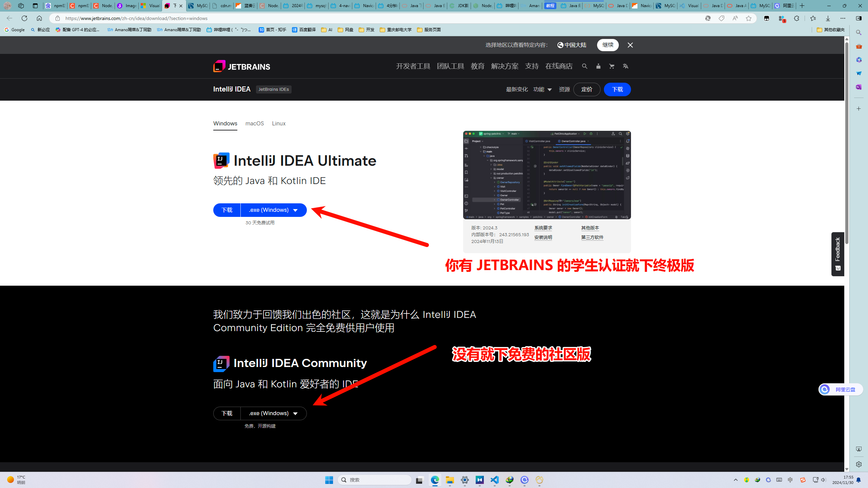Close the region selection banner

pyautogui.click(x=630, y=45)
